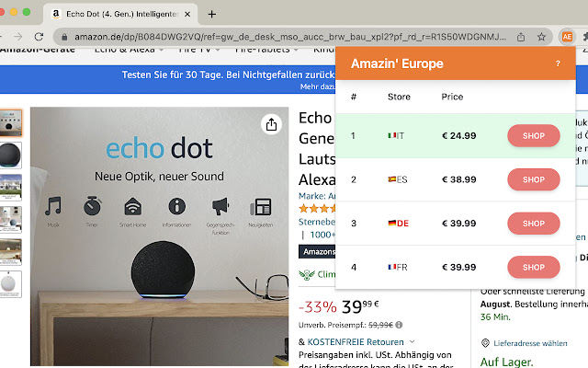Click the browser share page icon

pyautogui.click(x=521, y=37)
